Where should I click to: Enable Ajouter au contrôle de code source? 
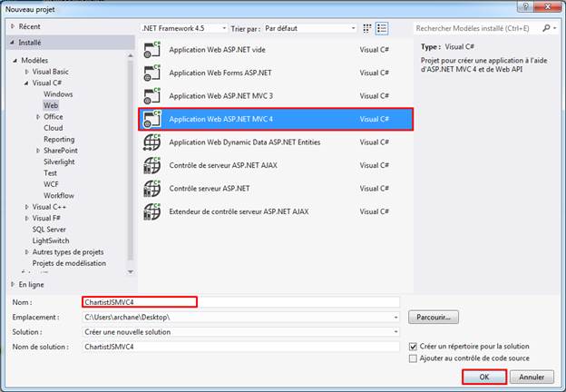point(413,358)
